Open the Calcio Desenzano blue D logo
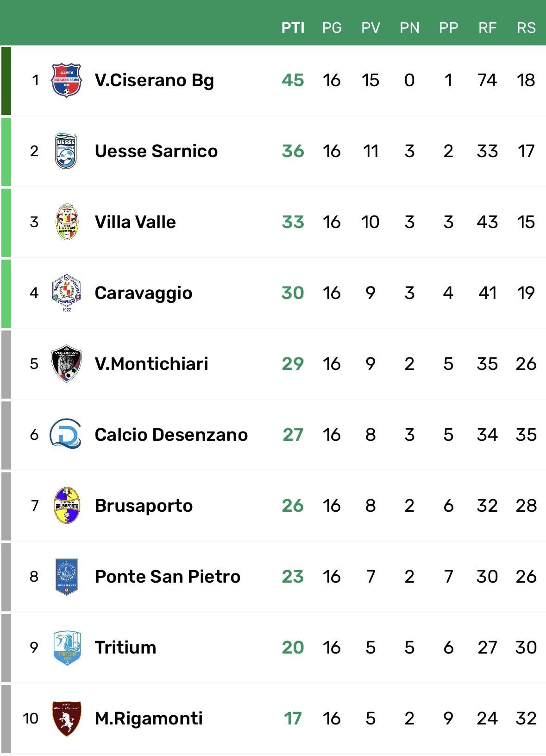 (x=66, y=434)
